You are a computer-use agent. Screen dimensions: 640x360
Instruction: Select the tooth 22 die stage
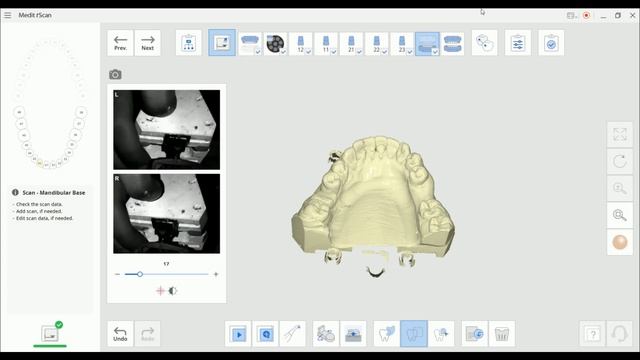(376, 44)
